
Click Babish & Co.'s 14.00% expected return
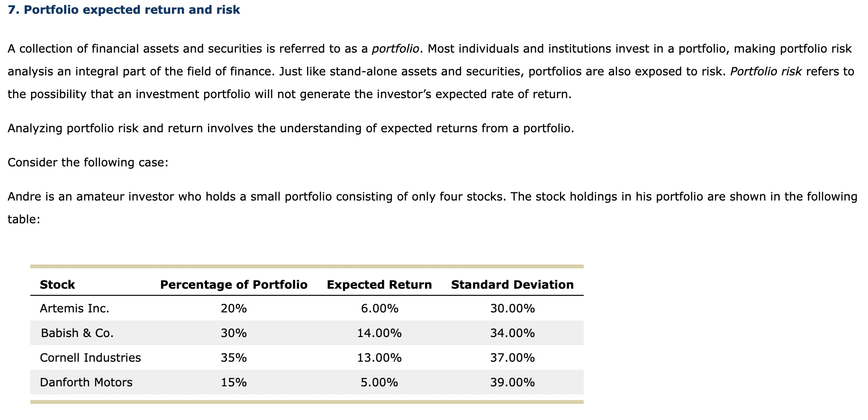[x=379, y=333]
